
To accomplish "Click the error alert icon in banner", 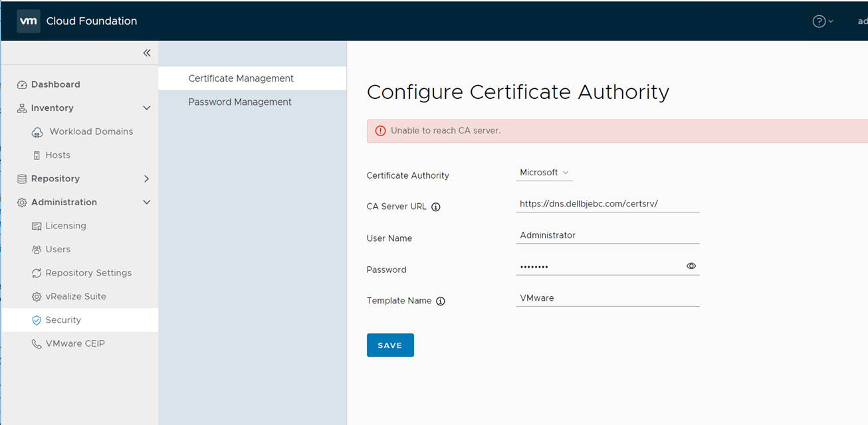I will pos(380,131).
